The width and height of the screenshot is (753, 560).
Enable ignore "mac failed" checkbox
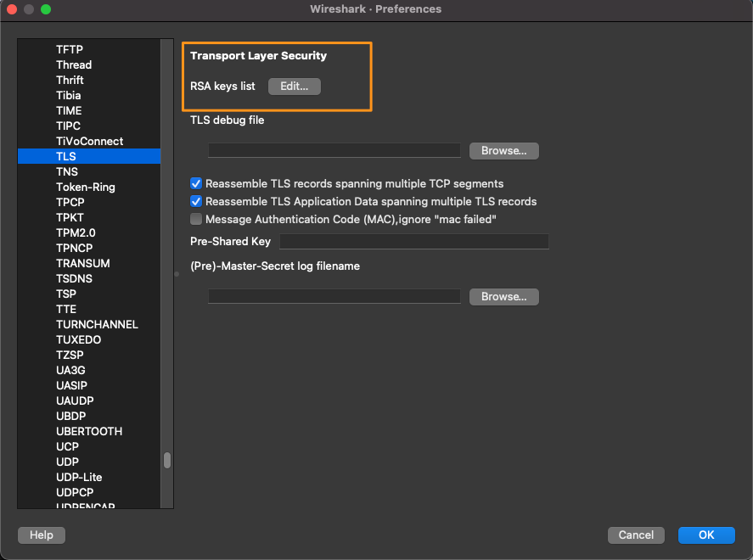click(196, 220)
